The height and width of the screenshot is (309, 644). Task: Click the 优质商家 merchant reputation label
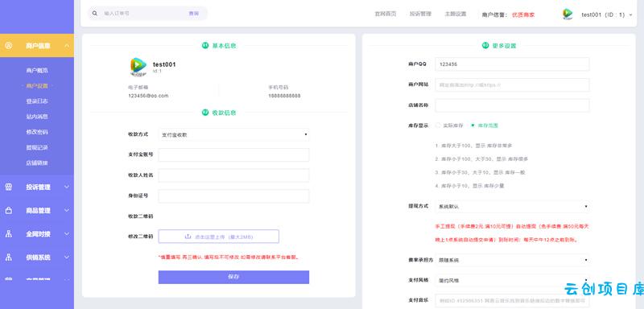coord(523,14)
